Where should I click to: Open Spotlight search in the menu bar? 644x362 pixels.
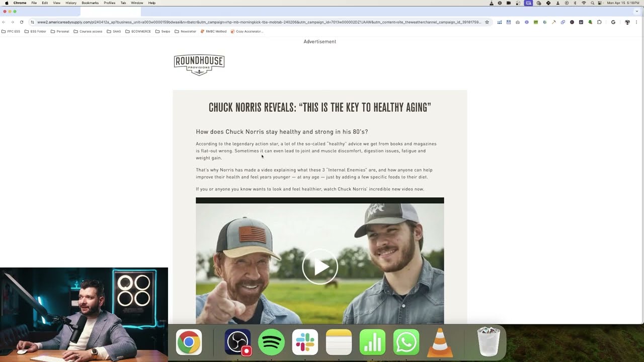click(593, 3)
